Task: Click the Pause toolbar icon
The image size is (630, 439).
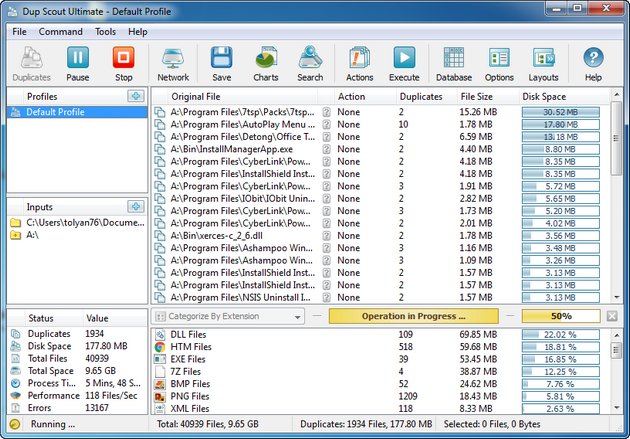Action: pos(78,62)
